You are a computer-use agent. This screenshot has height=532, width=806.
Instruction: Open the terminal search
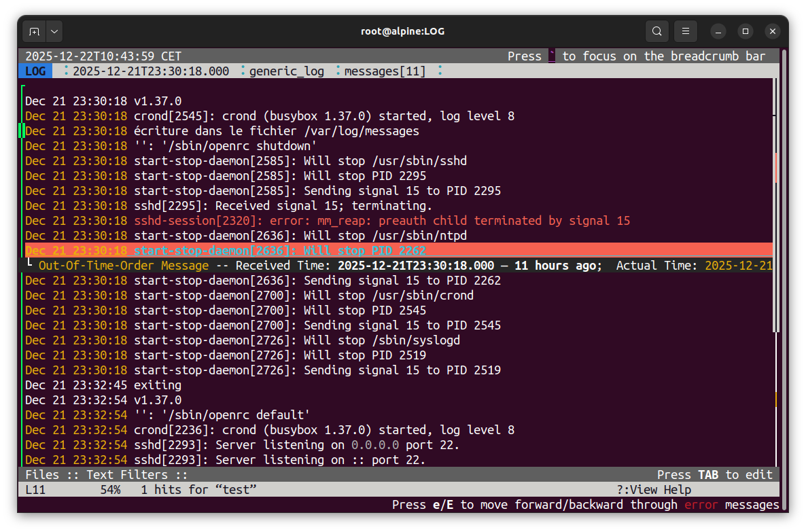[x=656, y=31]
